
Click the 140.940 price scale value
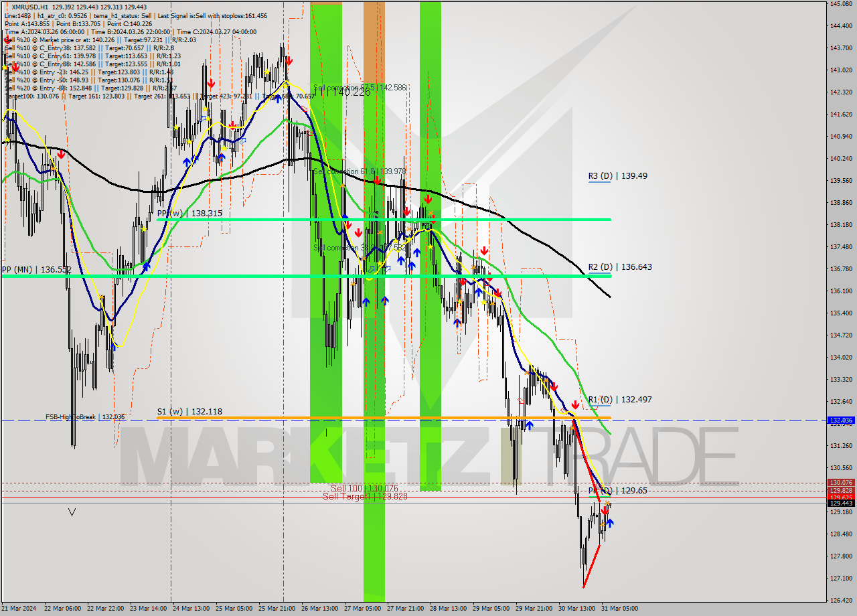[841, 137]
